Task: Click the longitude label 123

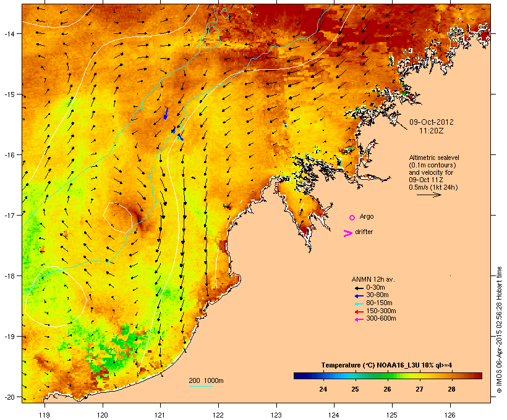Action: pos(276,415)
